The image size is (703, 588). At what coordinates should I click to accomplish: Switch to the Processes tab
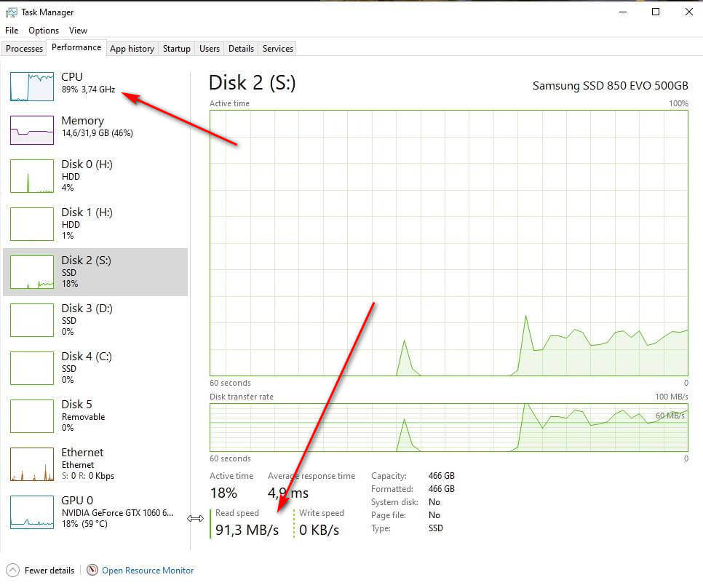(24, 49)
